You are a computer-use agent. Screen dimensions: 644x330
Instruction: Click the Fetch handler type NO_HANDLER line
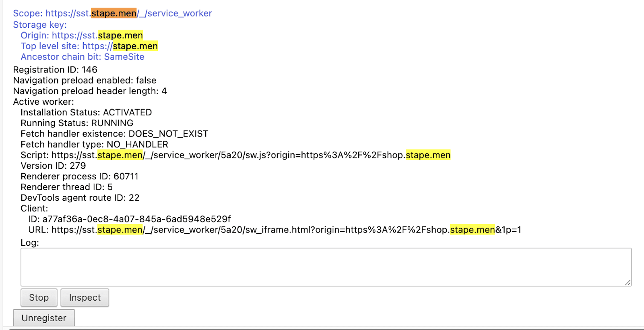coord(94,144)
